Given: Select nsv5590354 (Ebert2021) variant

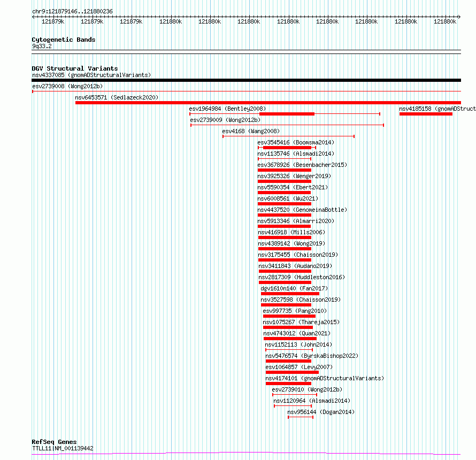Looking at the screenshot, I should (293, 187).
